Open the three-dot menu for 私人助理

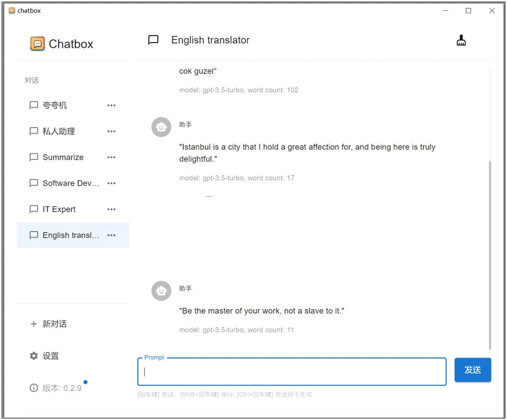112,131
